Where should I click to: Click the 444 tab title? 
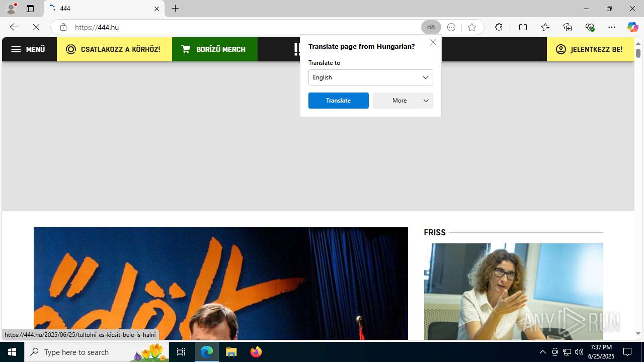click(65, 9)
